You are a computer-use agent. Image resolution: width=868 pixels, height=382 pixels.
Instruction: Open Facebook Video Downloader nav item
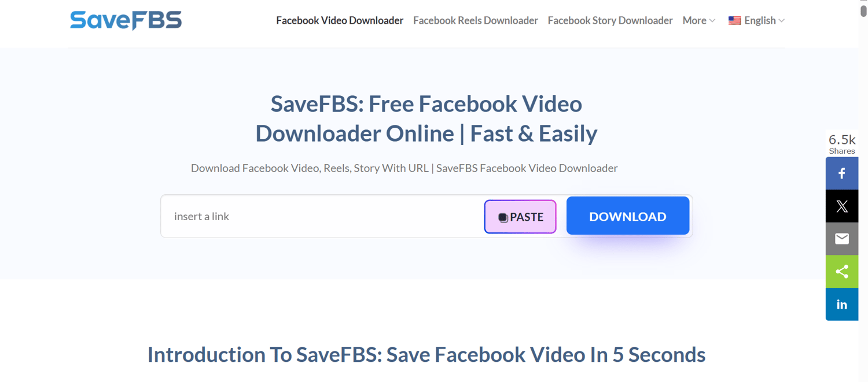pos(340,20)
